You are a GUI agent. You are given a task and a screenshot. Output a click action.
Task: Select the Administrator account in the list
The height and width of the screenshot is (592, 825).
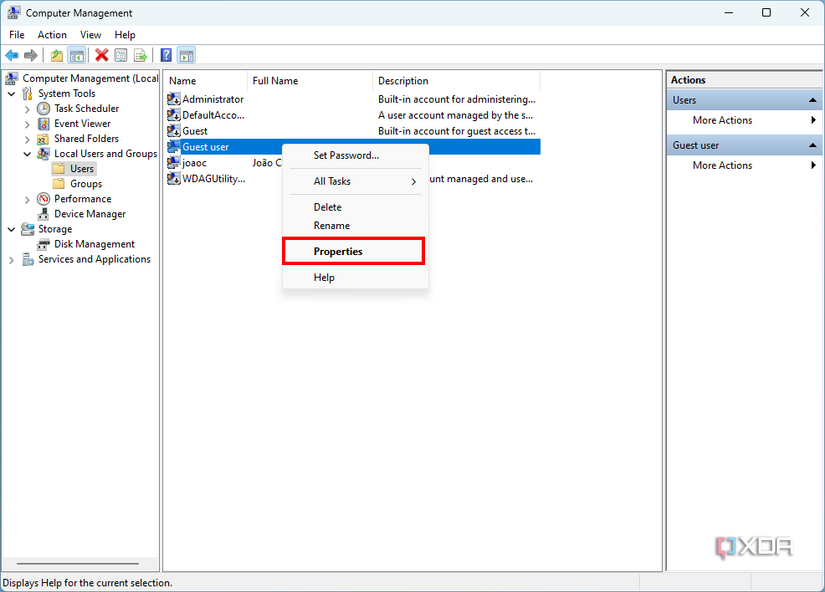(x=210, y=98)
